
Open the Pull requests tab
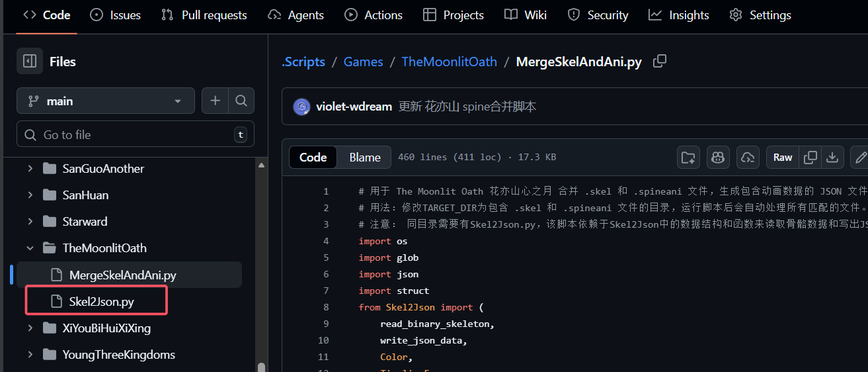[204, 15]
